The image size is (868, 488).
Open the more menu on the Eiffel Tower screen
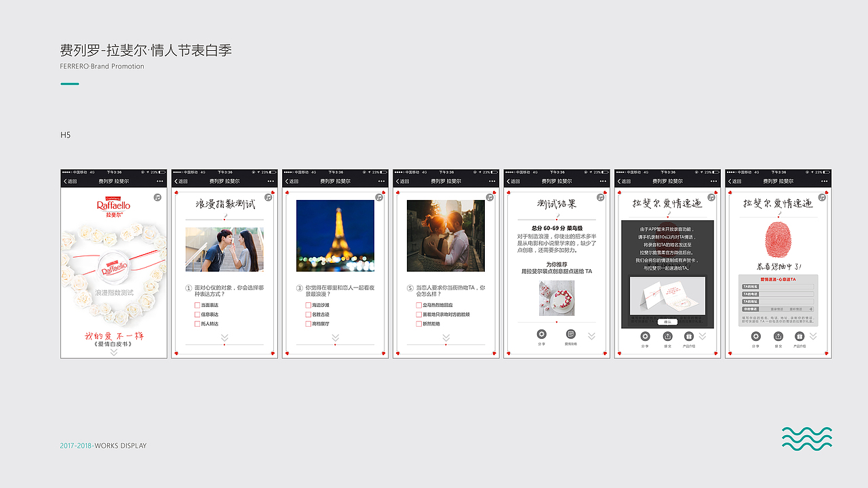381,182
